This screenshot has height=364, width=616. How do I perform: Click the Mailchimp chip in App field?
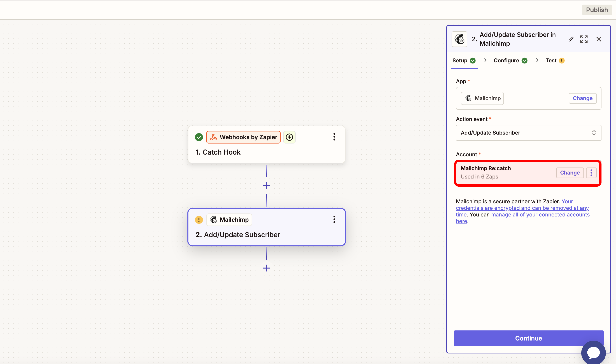coord(482,98)
